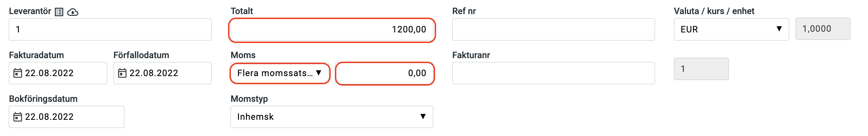The image size is (868, 136).
Task: Click the Fakturadatum date 22.08.2022
Action: click(x=49, y=73)
